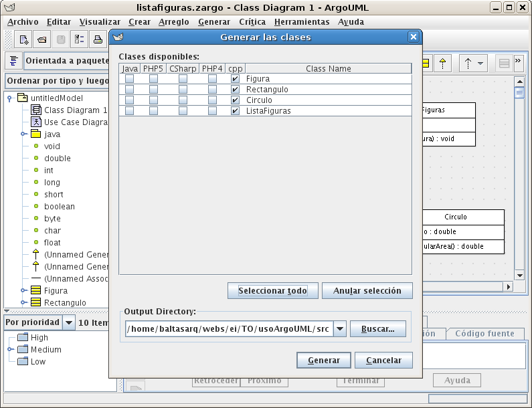
Task: Close the Generar las clases dialog
Action: [414, 37]
